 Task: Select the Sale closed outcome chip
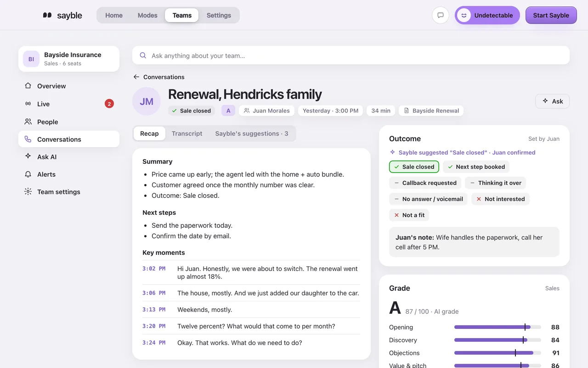414,167
